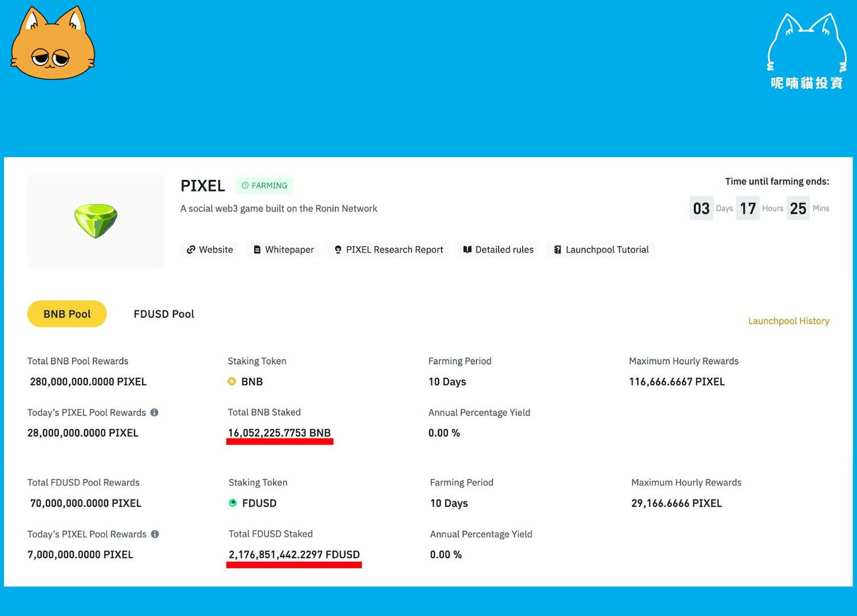Open the Detailed rules link
This screenshot has width=857, height=616.
[498, 250]
